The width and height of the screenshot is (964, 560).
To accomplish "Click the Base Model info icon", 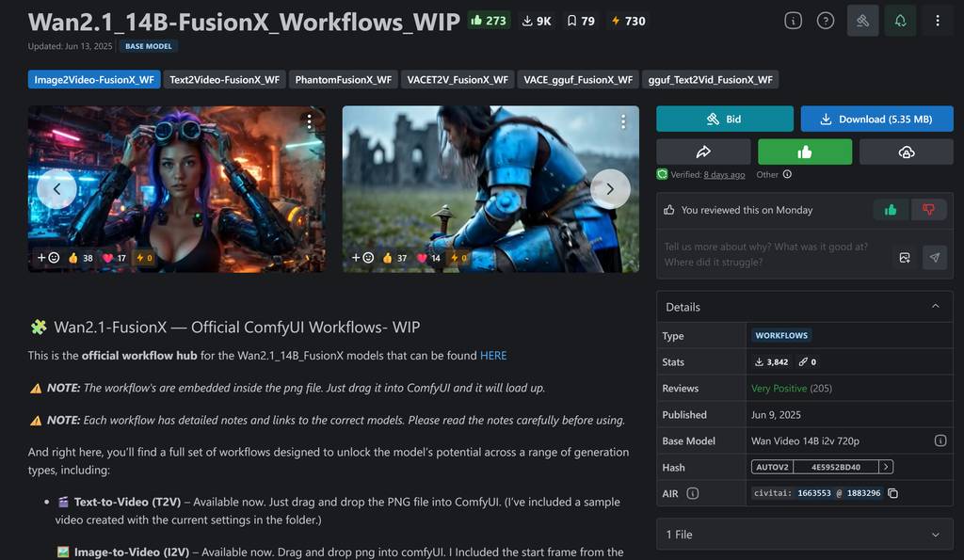I will 940,440.
